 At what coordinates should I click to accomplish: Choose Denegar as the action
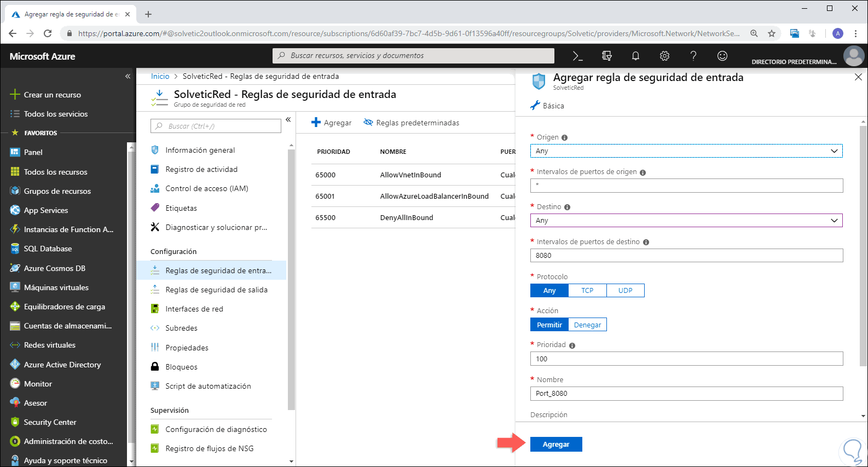click(587, 325)
